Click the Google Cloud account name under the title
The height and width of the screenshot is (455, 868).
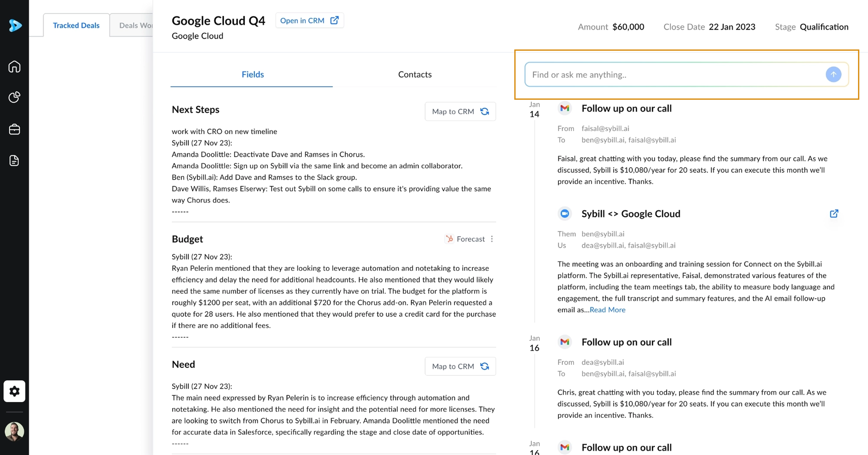point(197,36)
